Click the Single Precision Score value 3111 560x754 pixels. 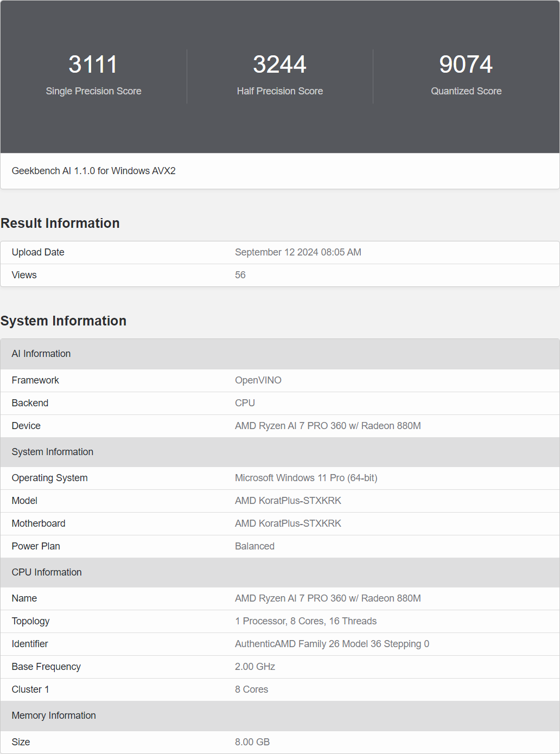click(x=93, y=65)
